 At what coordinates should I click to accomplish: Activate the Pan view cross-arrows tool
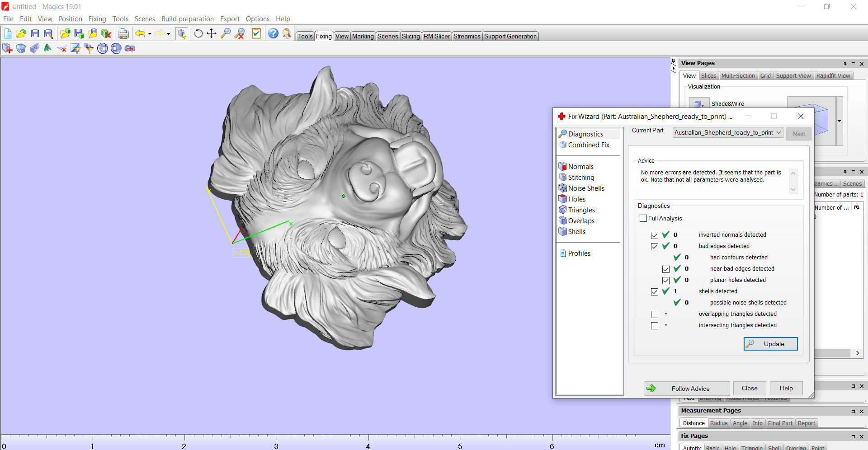tap(212, 33)
